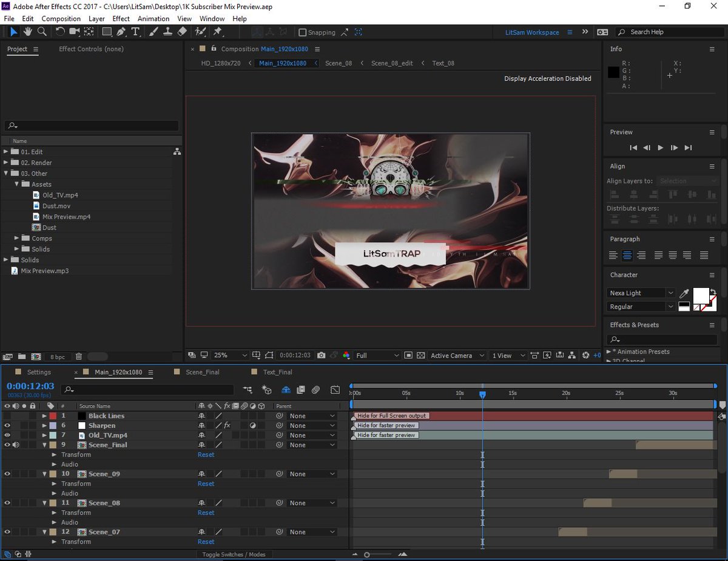
Task: Click Toggle Switches / Modes at the bottom
Action: pyautogui.click(x=235, y=554)
